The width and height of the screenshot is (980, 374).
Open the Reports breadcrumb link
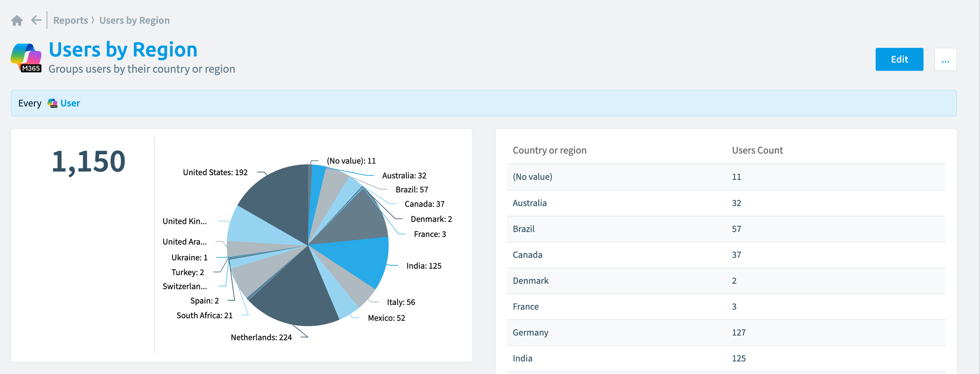click(71, 21)
